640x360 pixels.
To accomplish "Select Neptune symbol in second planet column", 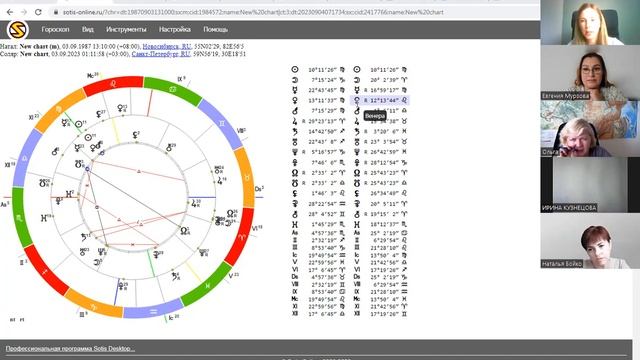I will (357, 152).
